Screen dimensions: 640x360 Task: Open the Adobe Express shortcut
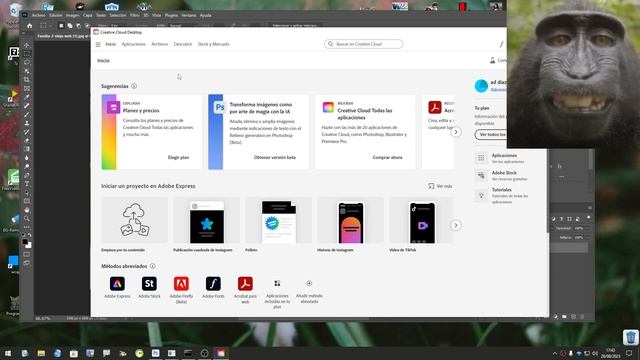click(x=117, y=284)
